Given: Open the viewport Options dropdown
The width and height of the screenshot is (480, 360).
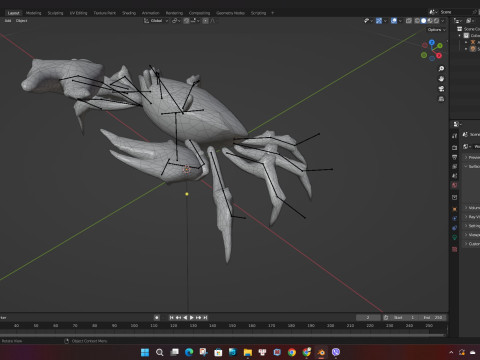Looking at the screenshot, I should tap(436, 30).
